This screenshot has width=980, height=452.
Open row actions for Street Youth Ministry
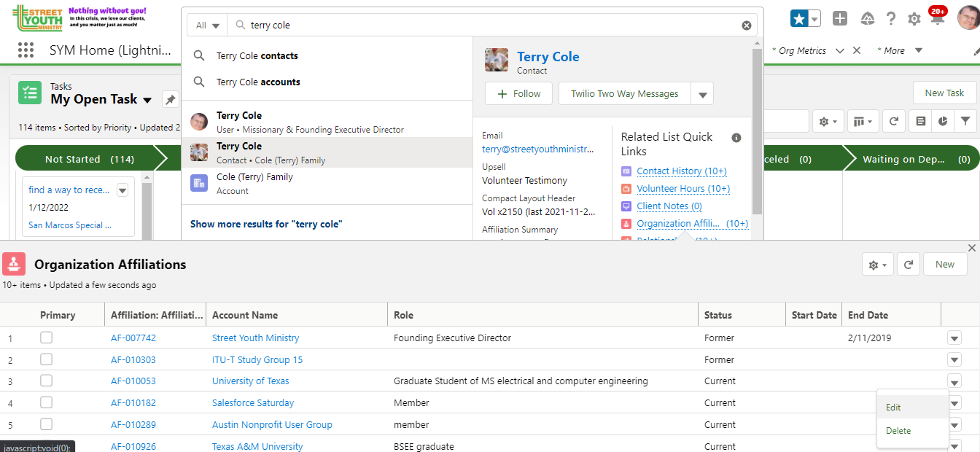click(954, 338)
